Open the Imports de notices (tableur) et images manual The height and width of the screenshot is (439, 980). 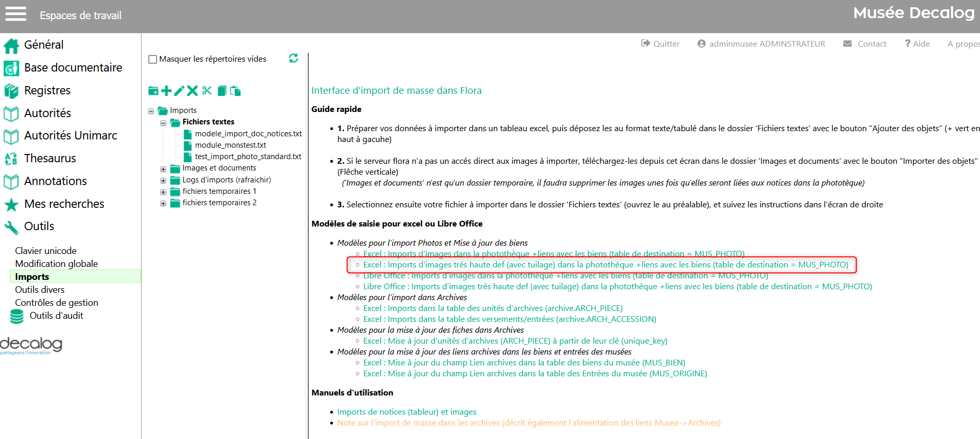[x=407, y=412]
